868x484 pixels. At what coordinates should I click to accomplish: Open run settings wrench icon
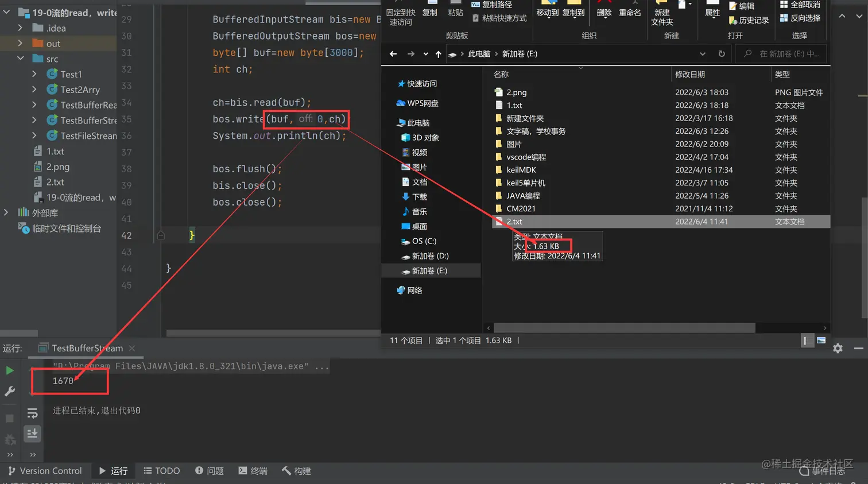tap(10, 392)
